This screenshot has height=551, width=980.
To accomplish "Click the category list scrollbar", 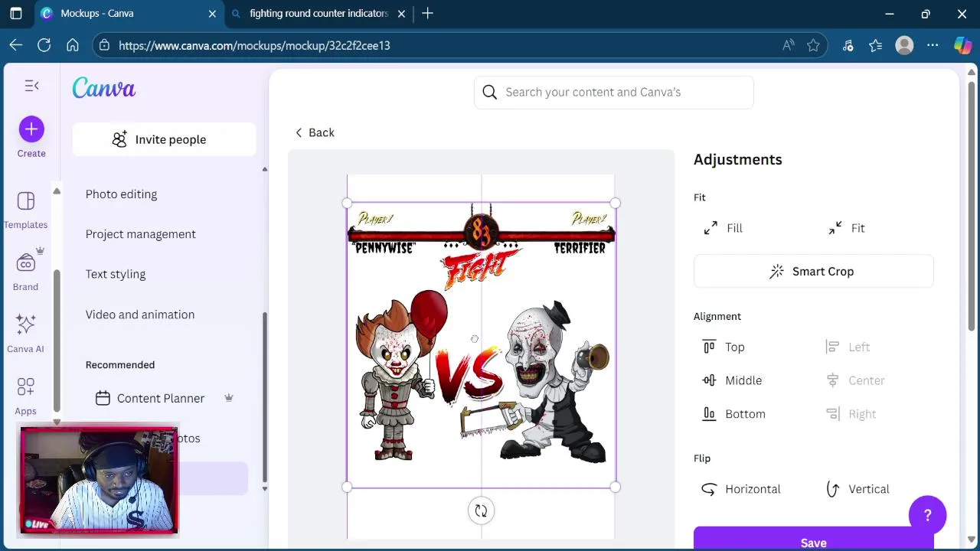I will pyautogui.click(x=265, y=396).
